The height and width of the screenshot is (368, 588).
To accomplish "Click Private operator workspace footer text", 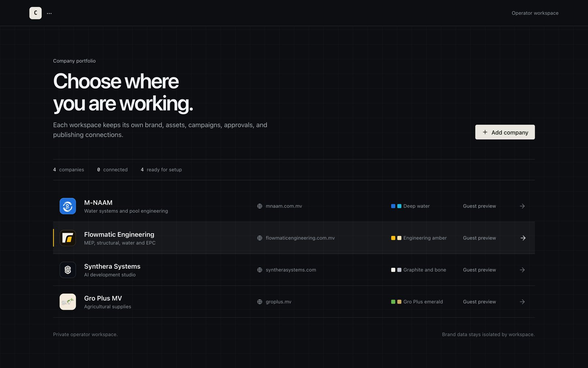I will (85, 335).
